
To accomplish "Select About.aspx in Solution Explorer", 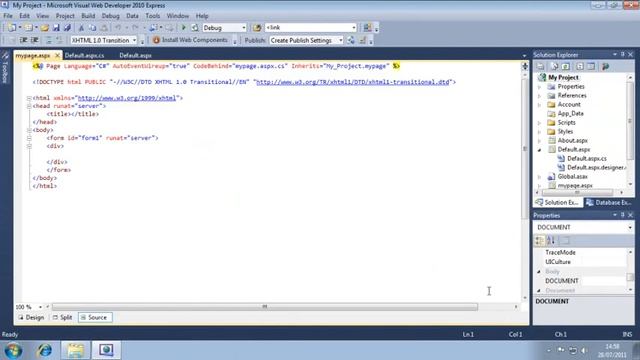I will [x=572, y=140].
